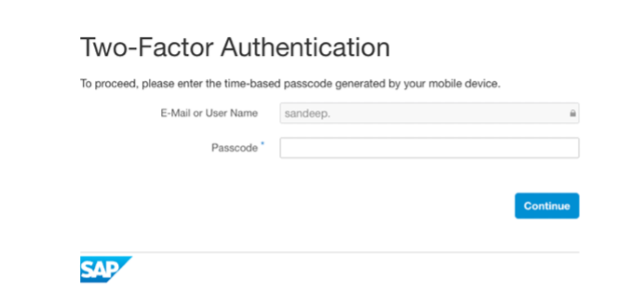Click the phrase "time-based passcode" in instructions
Screen dimensions: 644x305
coord(278,84)
